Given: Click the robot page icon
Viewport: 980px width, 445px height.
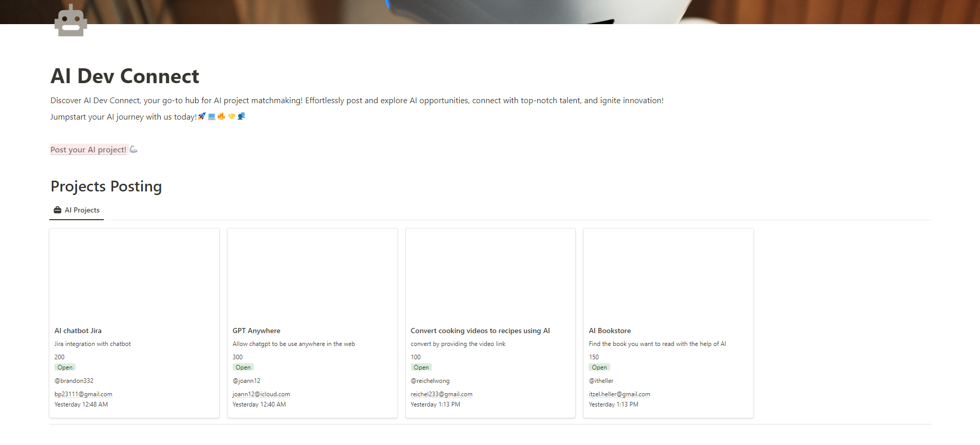Looking at the screenshot, I should 71,21.
